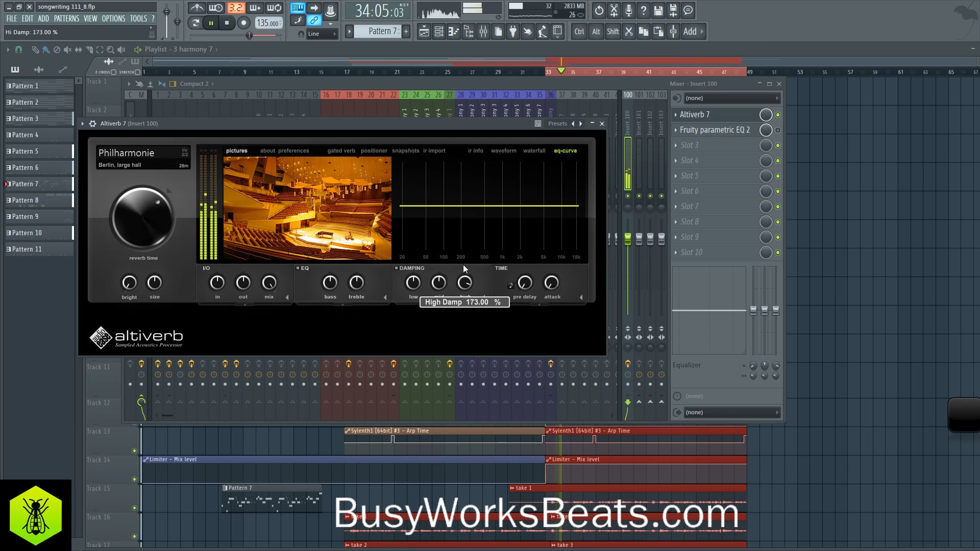980x551 pixels.
Task: Click the Philharmonie hall picture thumbnail
Action: [x=307, y=208]
